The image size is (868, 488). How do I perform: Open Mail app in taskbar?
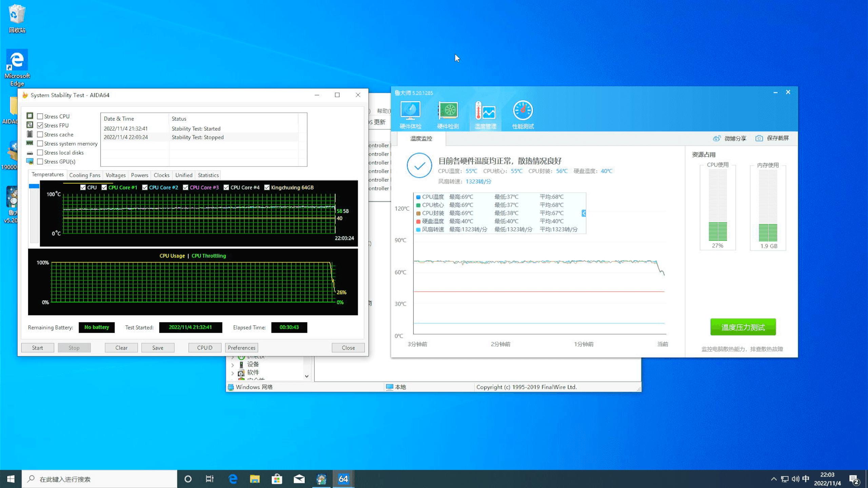click(299, 479)
